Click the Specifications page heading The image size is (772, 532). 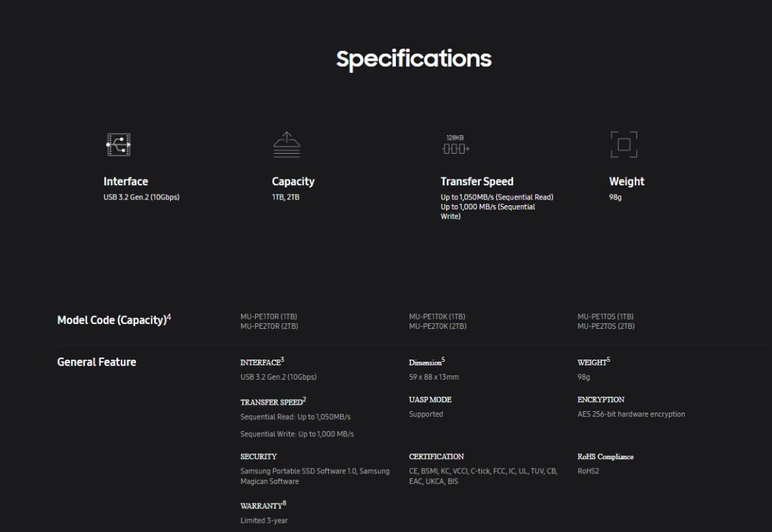coord(414,59)
